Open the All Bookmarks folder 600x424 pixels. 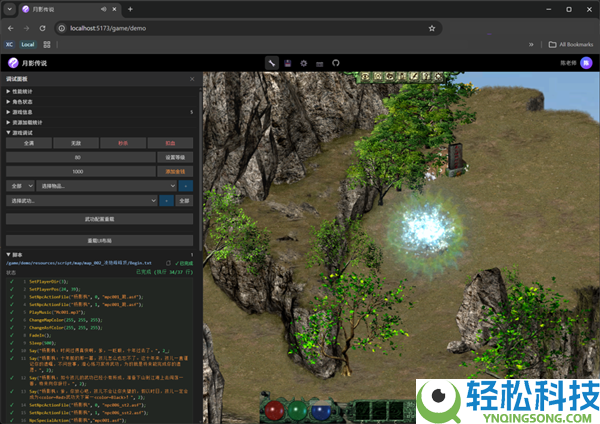571,44
